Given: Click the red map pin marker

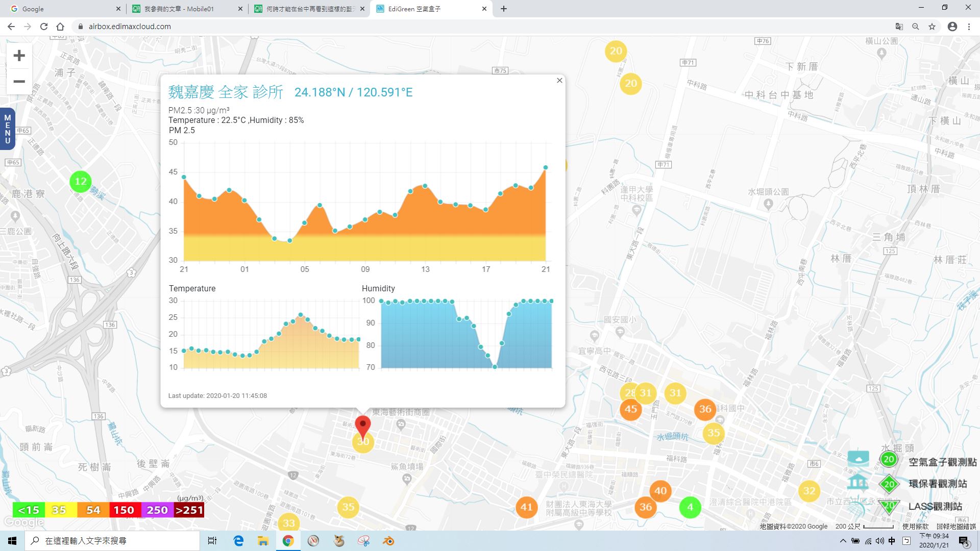Looking at the screenshot, I should click(363, 426).
